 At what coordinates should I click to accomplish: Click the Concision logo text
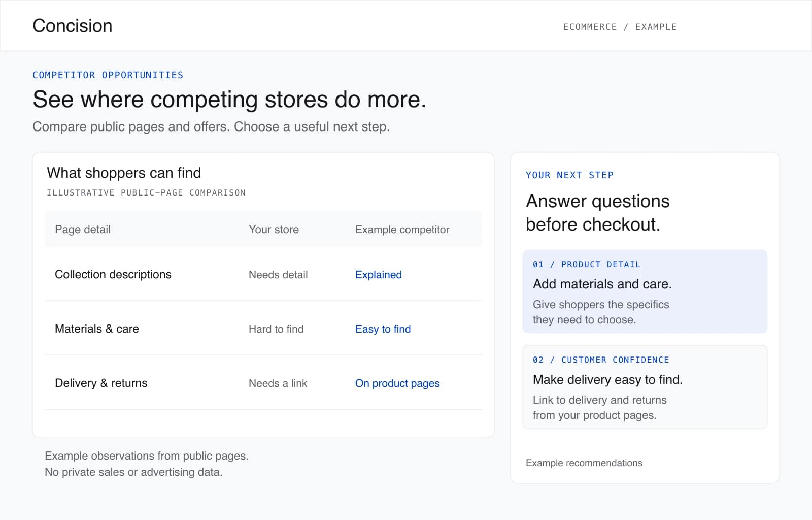click(72, 26)
